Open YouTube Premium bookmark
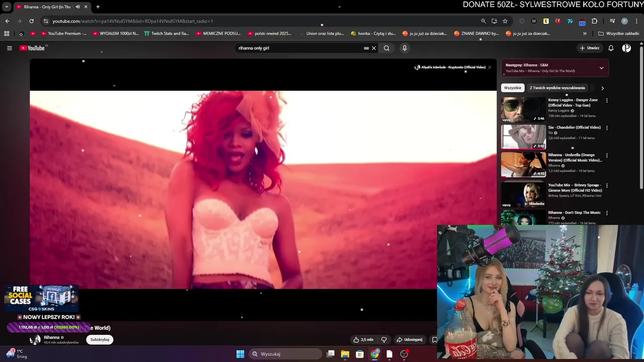The width and height of the screenshot is (644, 362). click(x=63, y=34)
